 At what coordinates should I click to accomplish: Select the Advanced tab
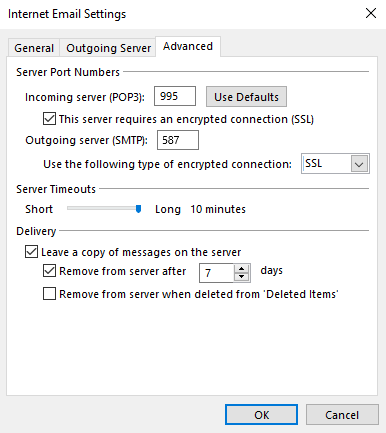(188, 46)
